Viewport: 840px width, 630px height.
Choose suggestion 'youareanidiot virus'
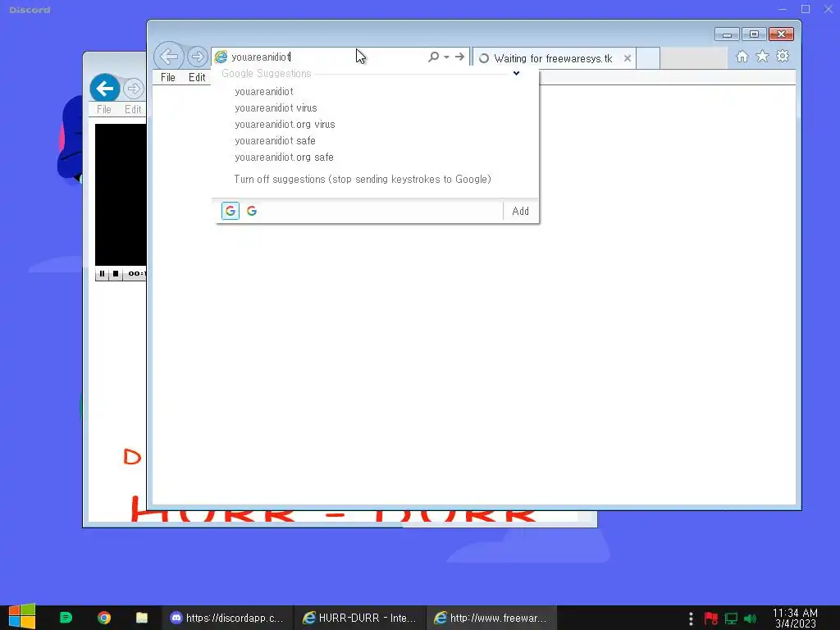(x=276, y=107)
